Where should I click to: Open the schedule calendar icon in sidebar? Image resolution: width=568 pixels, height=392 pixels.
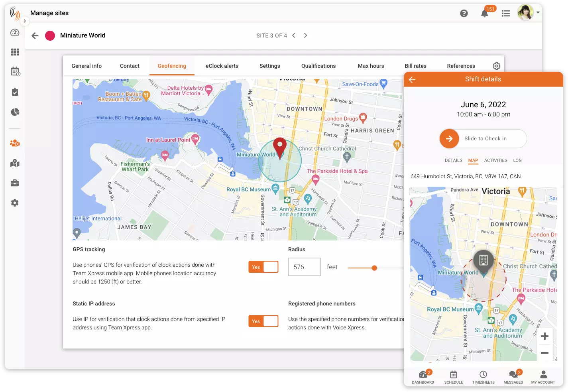pyautogui.click(x=15, y=72)
